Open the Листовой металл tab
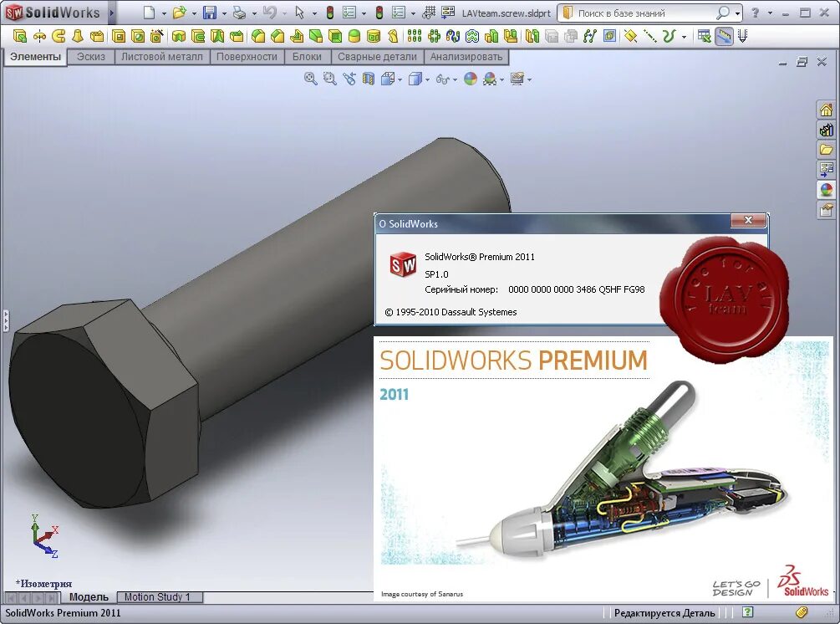 tap(162, 57)
